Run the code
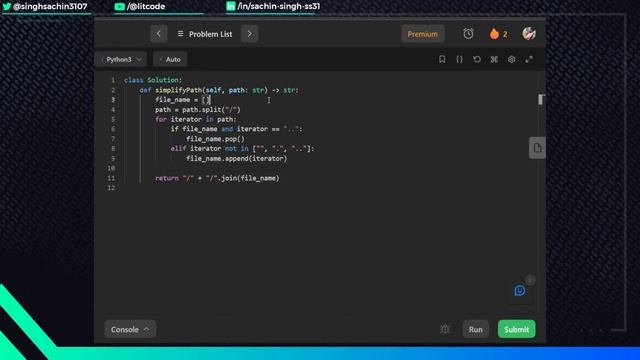Viewport: 640px width, 360px height. click(476, 329)
